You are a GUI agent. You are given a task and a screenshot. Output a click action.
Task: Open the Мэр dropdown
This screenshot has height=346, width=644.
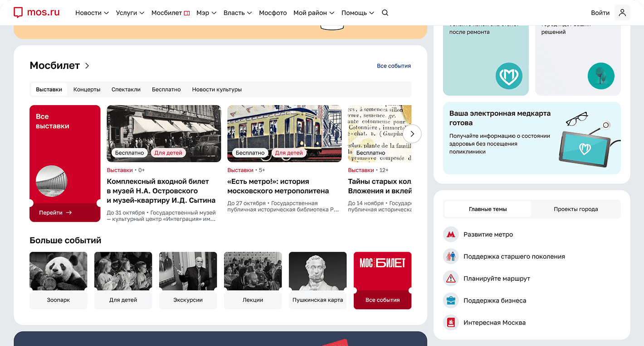tap(206, 13)
